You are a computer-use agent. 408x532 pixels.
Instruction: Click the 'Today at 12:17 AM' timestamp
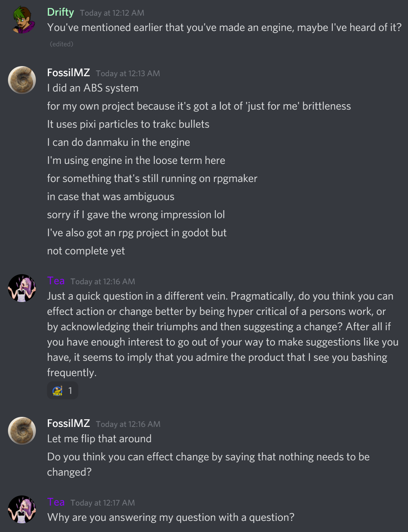102,503
